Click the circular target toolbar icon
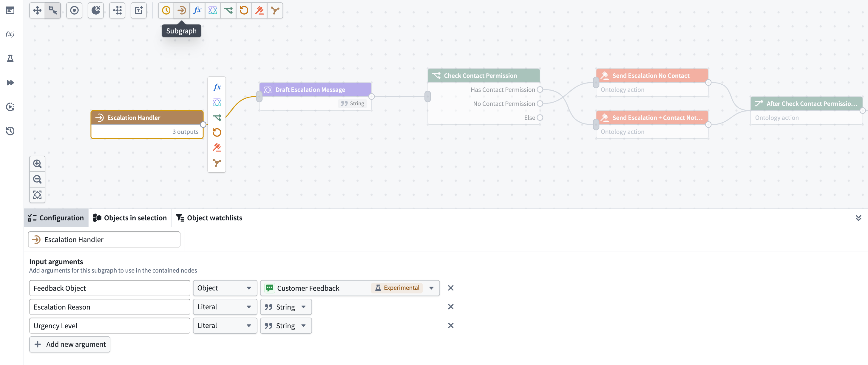This screenshot has height=365, width=868. coord(75,10)
